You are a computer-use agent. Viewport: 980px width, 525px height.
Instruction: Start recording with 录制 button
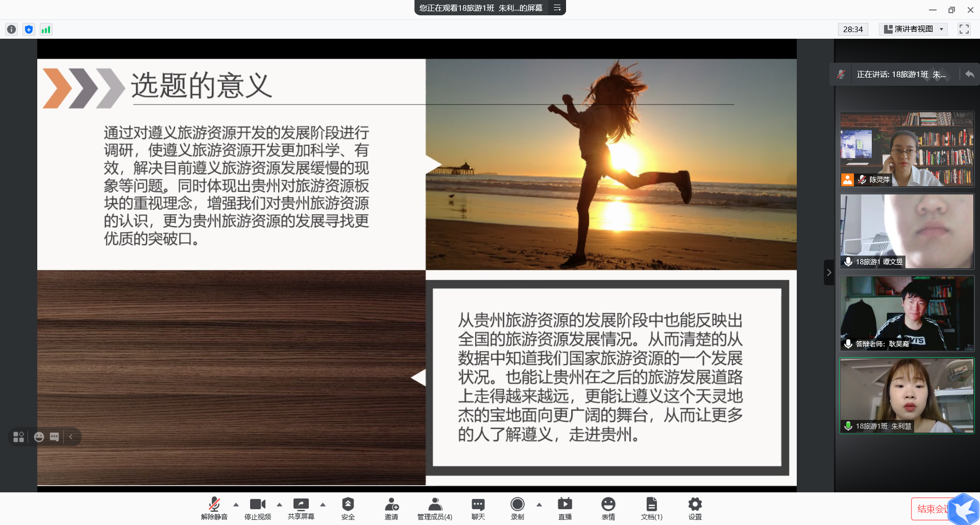point(517,505)
